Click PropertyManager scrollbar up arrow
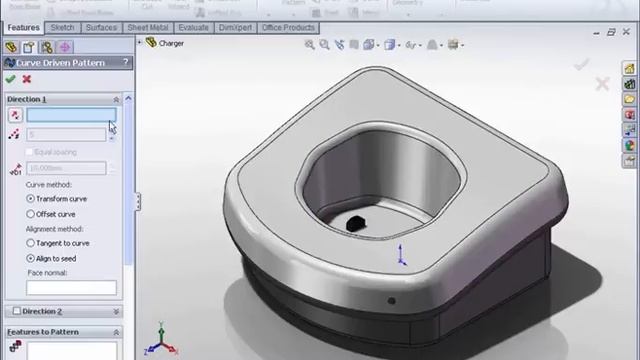Screen dimensions: 640x360 [x=128, y=98]
